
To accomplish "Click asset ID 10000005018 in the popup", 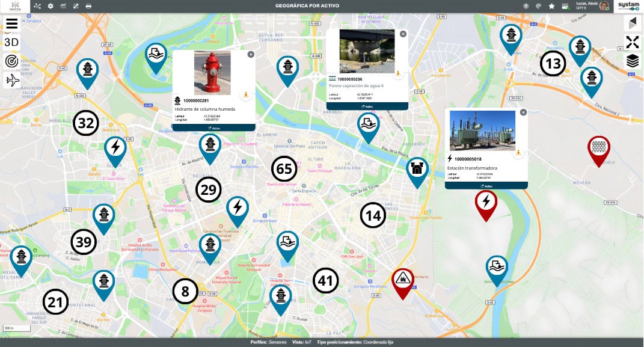I will (x=468, y=159).
